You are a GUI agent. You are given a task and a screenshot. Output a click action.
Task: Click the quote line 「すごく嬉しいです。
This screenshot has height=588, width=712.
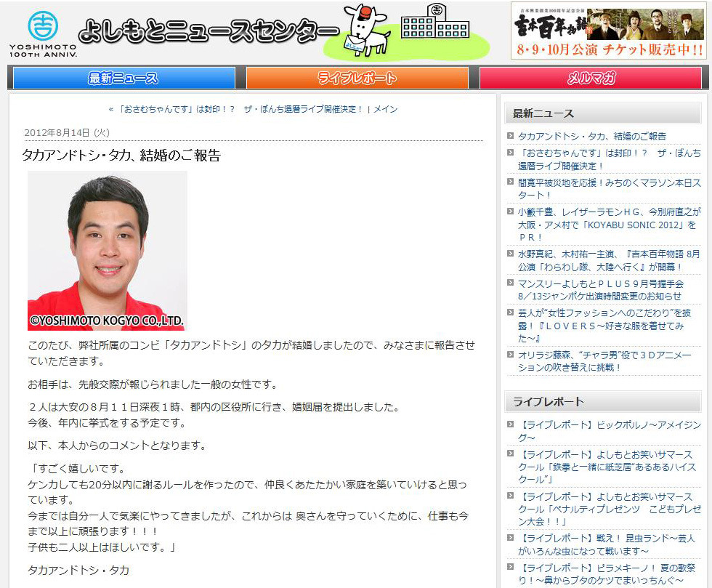(76, 469)
